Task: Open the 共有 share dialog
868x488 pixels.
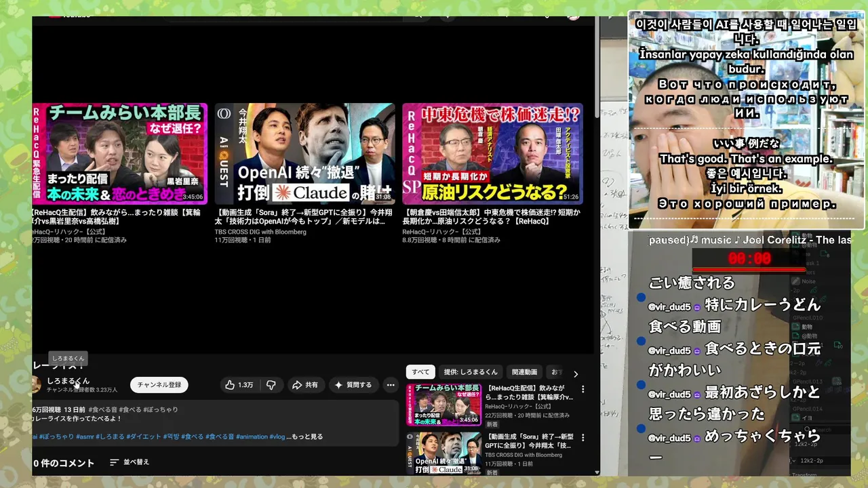Action: (305, 385)
